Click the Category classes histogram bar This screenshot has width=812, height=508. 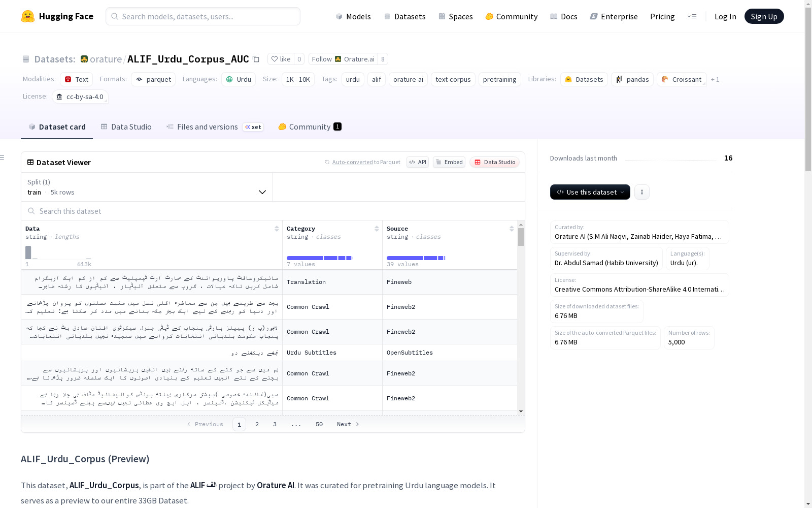coord(319,258)
